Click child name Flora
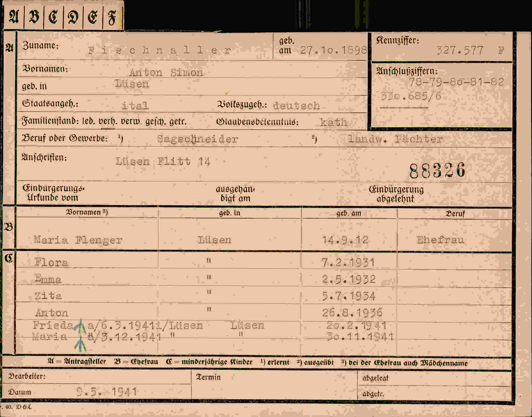Screen dimensions: 532x417 (x=51, y=262)
